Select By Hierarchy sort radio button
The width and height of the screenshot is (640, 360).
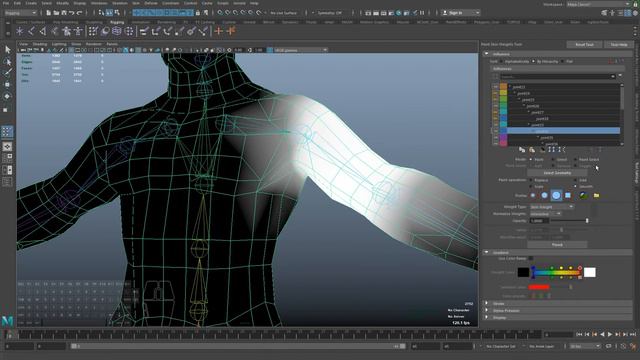click(x=533, y=62)
